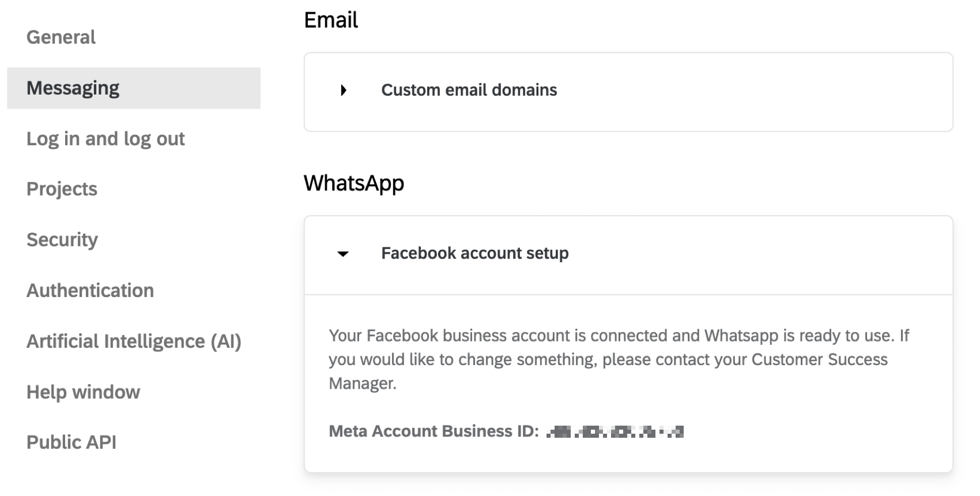Viewport: 980px width, 496px height.
Task: Click the Email section heading
Action: (x=331, y=19)
